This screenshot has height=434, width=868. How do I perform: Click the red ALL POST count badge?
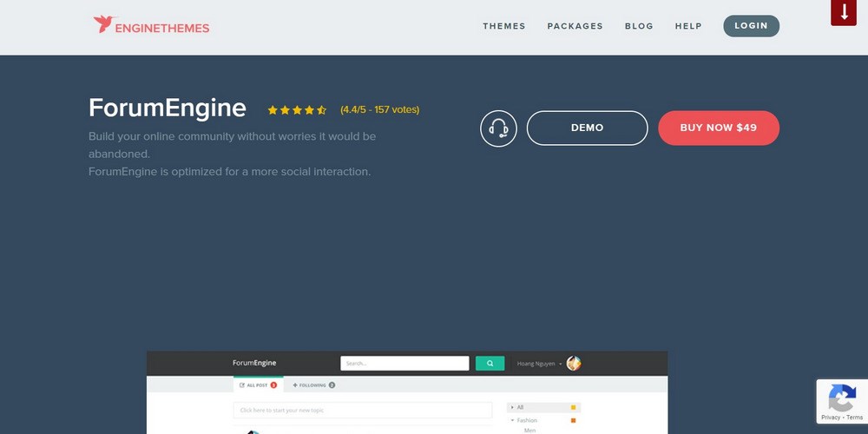pos(273,385)
